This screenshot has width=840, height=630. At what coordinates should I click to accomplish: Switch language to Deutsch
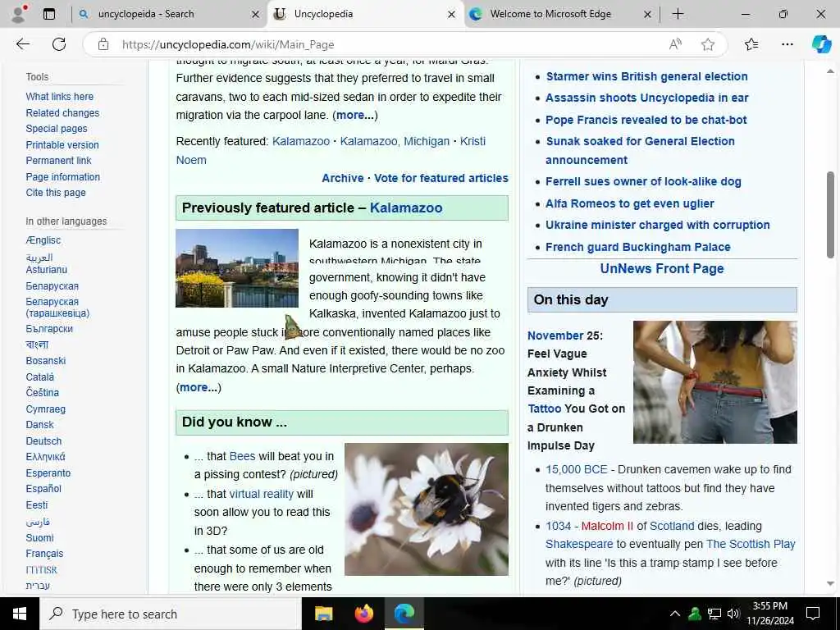pyautogui.click(x=43, y=441)
